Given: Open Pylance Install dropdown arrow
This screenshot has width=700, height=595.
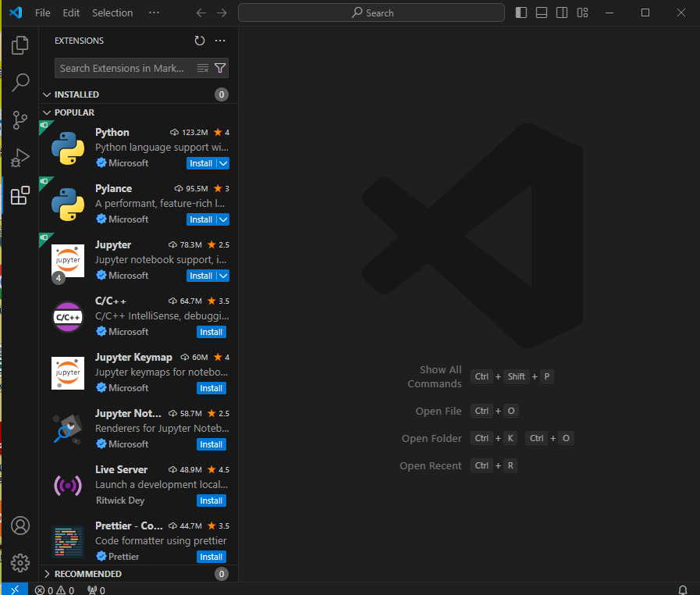Looking at the screenshot, I should 223,219.
